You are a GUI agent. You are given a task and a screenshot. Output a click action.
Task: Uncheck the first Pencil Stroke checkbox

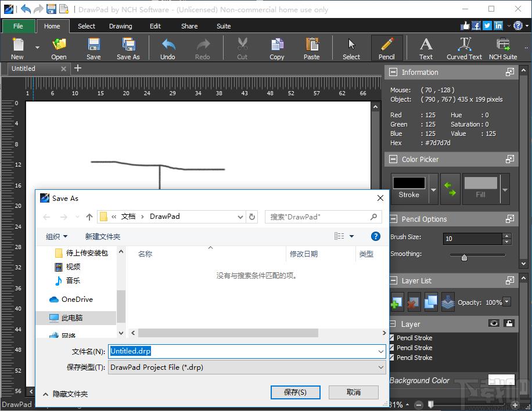[392, 338]
